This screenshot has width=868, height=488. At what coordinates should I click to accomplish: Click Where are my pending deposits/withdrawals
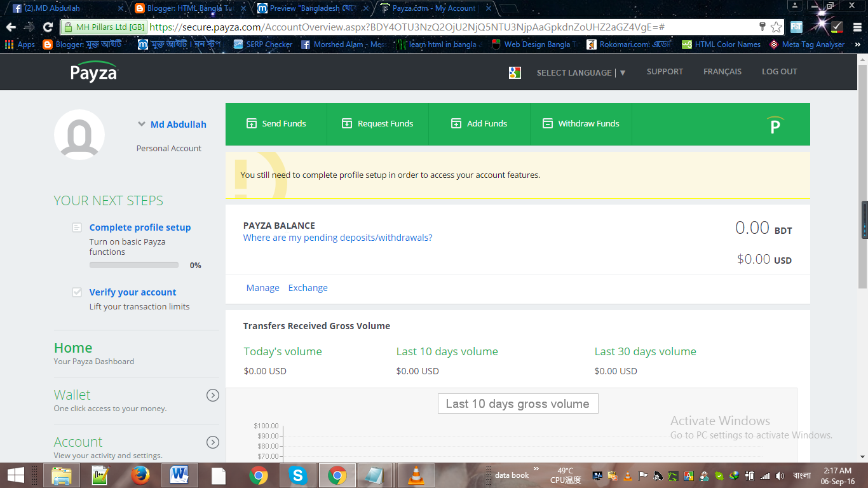coord(337,238)
